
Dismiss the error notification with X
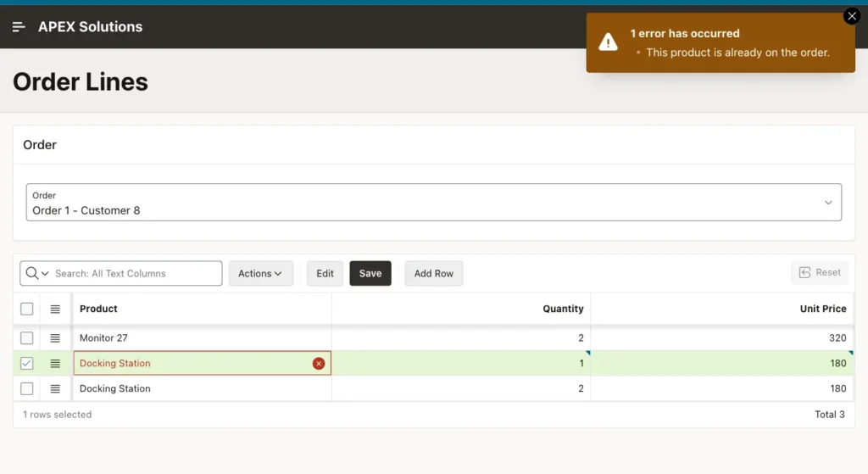(x=852, y=16)
